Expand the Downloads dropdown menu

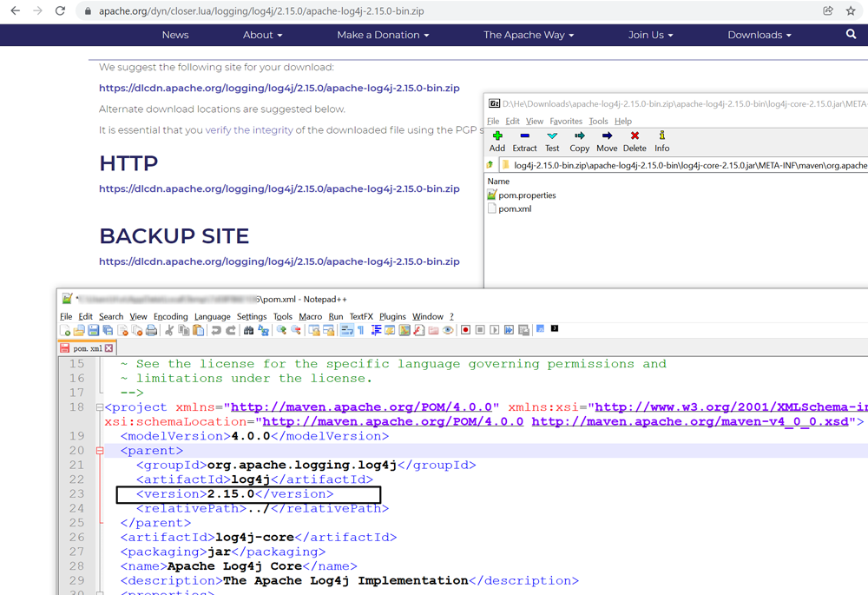point(759,35)
